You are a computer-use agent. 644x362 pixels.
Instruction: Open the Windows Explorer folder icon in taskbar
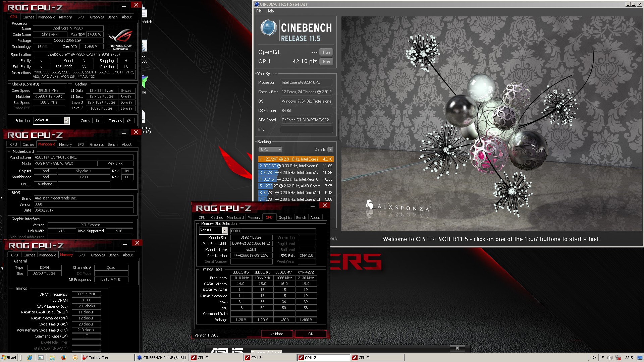point(52,358)
